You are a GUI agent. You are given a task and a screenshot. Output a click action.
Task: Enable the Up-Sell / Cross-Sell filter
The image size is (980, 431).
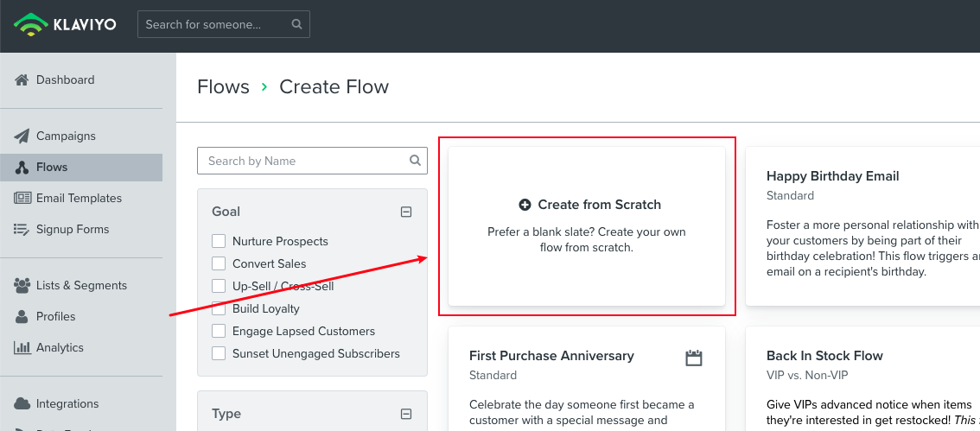[x=218, y=286]
